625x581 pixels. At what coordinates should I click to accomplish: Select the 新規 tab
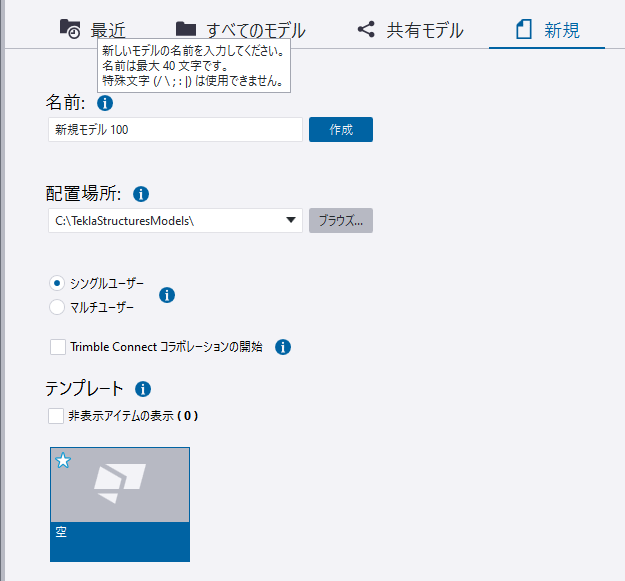(547, 30)
